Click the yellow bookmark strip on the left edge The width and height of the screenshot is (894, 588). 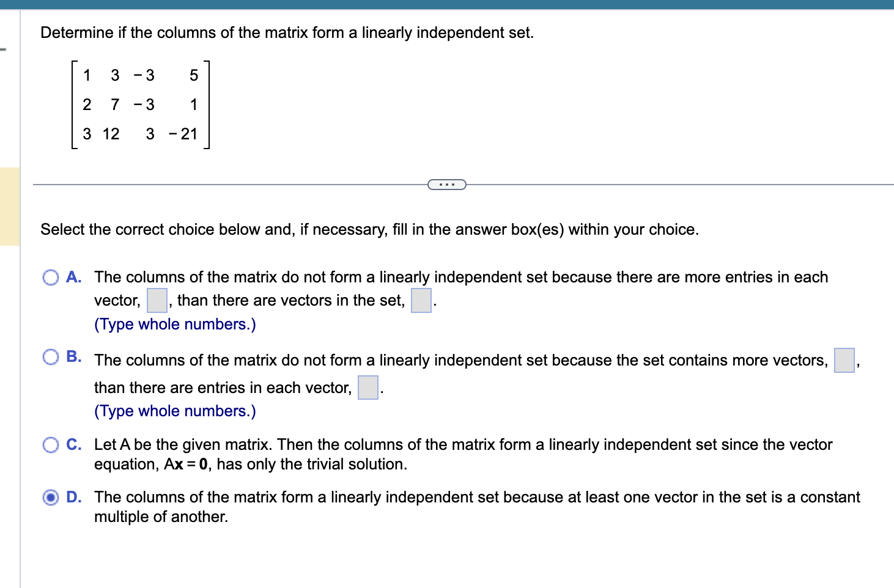9,205
